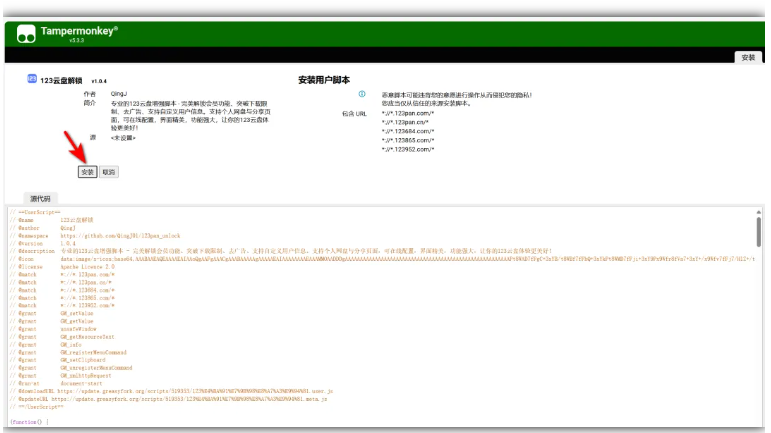Click the @description line in source code
771x433 pixels.
[x=281, y=251]
